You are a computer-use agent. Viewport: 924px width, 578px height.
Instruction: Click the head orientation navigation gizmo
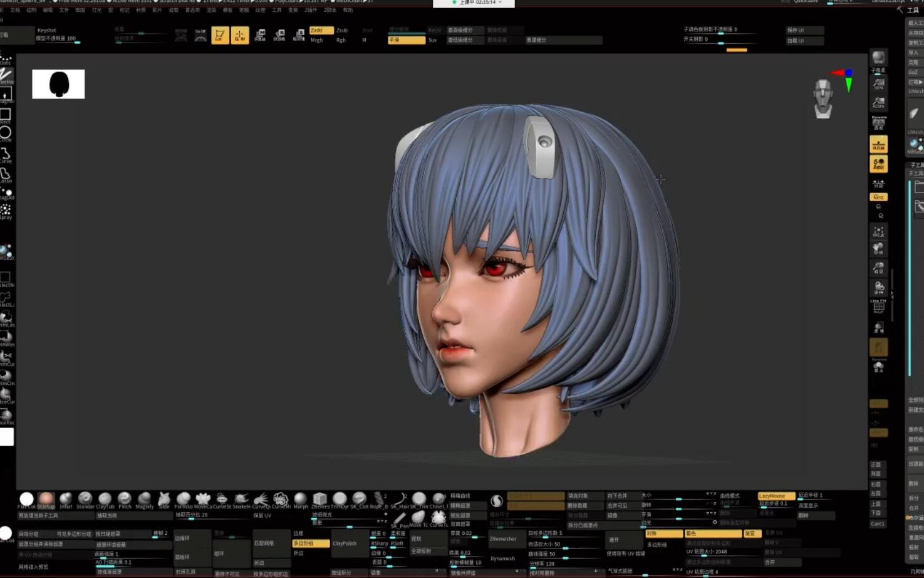823,99
